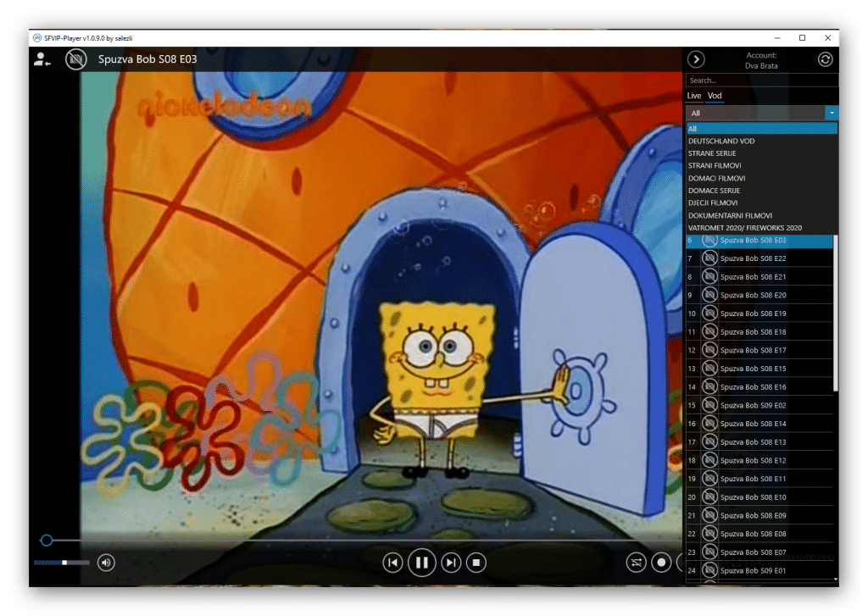This screenshot has height=616, width=868.
Task: Switch to the Vod tab
Action: 715,96
